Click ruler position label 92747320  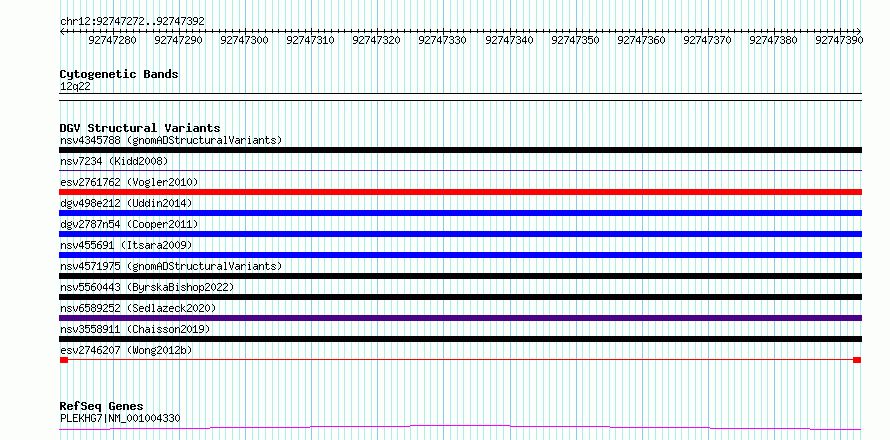376,40
